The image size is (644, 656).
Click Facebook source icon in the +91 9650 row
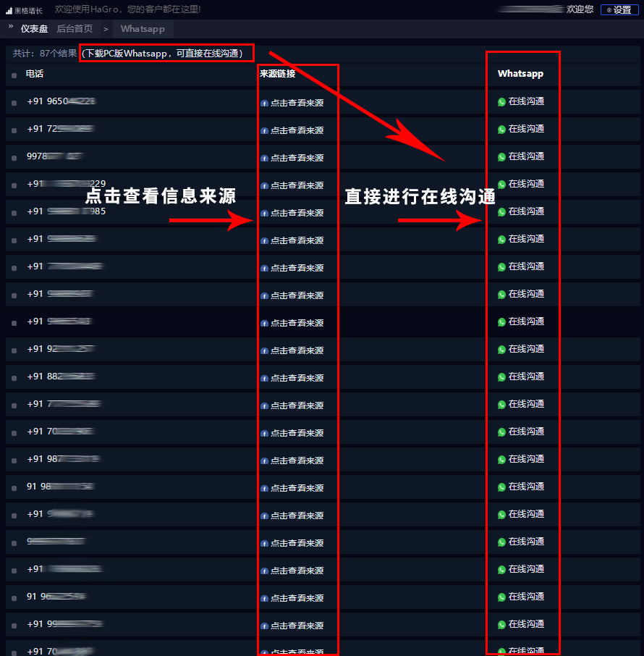(264, 104)
